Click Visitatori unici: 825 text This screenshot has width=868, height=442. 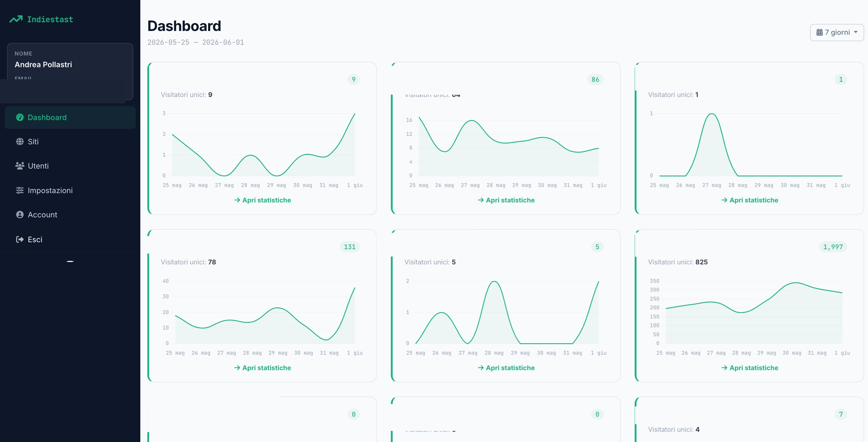(x=678, y=262)
